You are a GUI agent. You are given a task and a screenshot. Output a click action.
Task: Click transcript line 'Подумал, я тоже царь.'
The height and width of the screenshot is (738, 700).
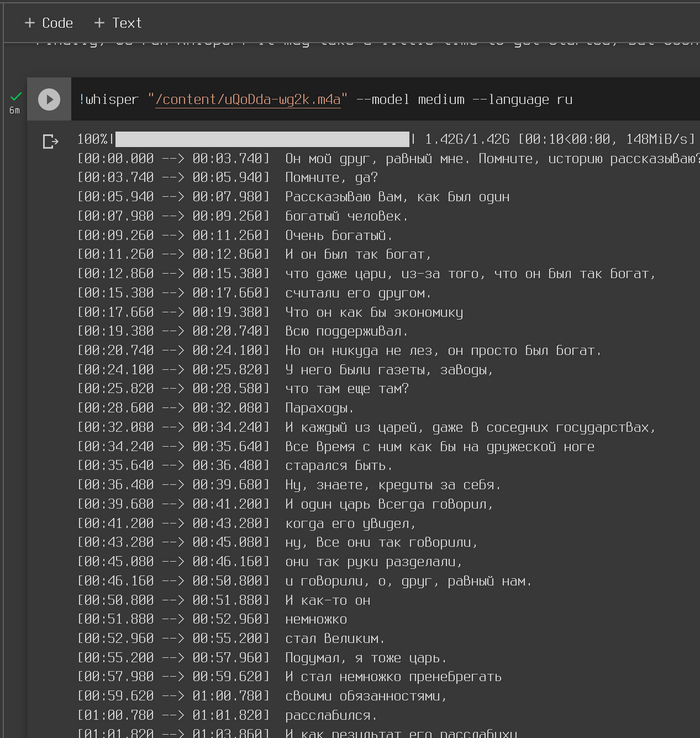pos(363,657)
